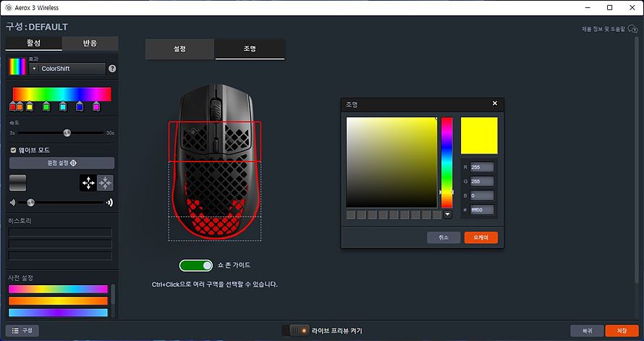The height and width of the screenshot is (341, 644).
Task: Click the presets list scrollbar
Action: 114,294
